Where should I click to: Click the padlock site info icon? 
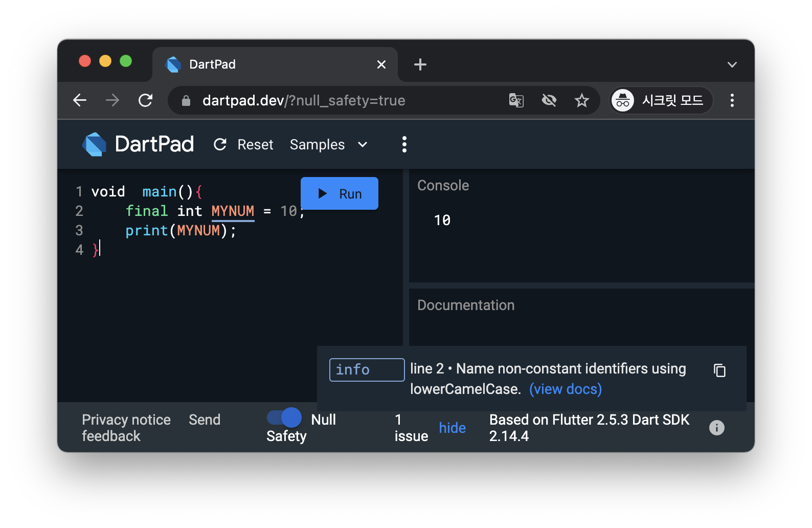186,101
